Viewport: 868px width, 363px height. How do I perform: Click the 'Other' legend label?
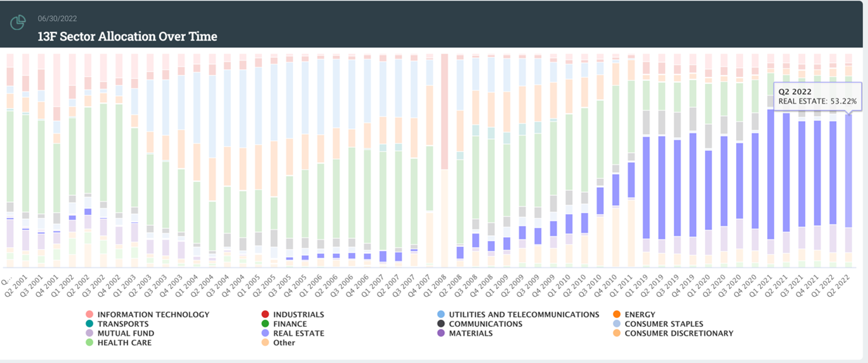(284, 343)
